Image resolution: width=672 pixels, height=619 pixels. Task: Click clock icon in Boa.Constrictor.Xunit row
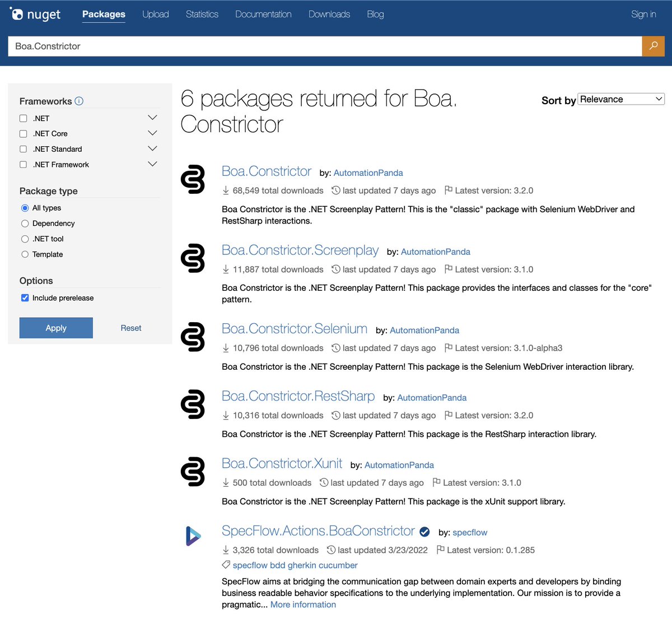324,483
